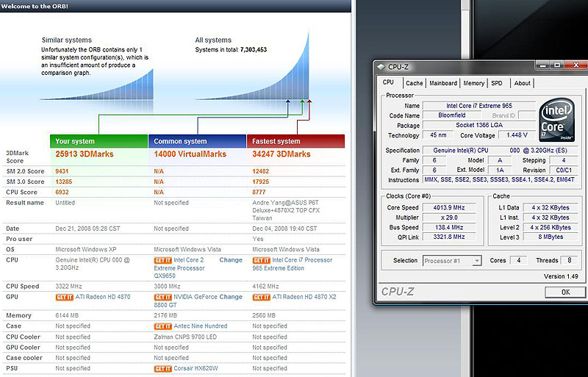The height and width of the screenshot is (377, 588).
Task: Click Change link next to CPU common system
Action: [231, 260]
